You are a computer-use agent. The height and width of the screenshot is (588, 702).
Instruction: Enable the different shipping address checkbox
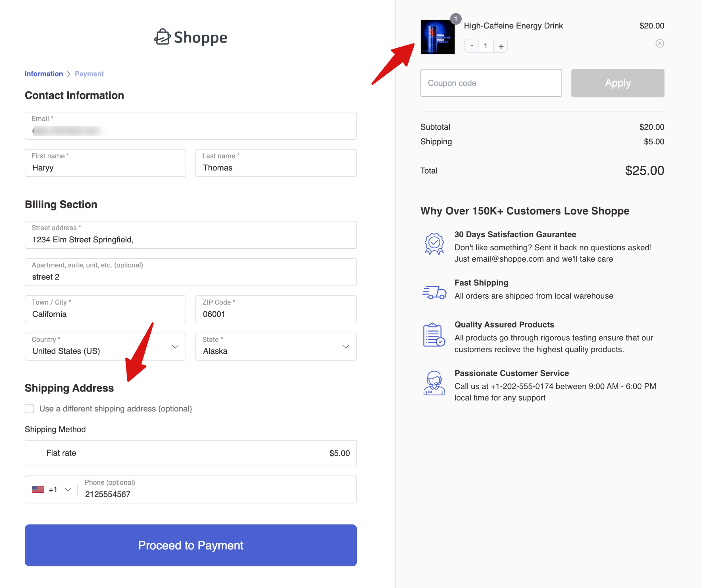click(x=29, y=408)
